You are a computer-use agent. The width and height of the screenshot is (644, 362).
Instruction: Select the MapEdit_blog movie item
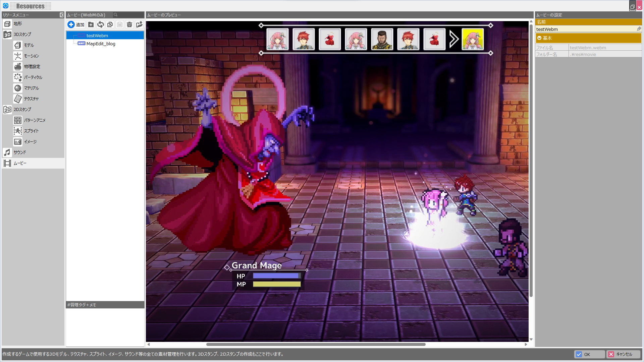(101, 44)
